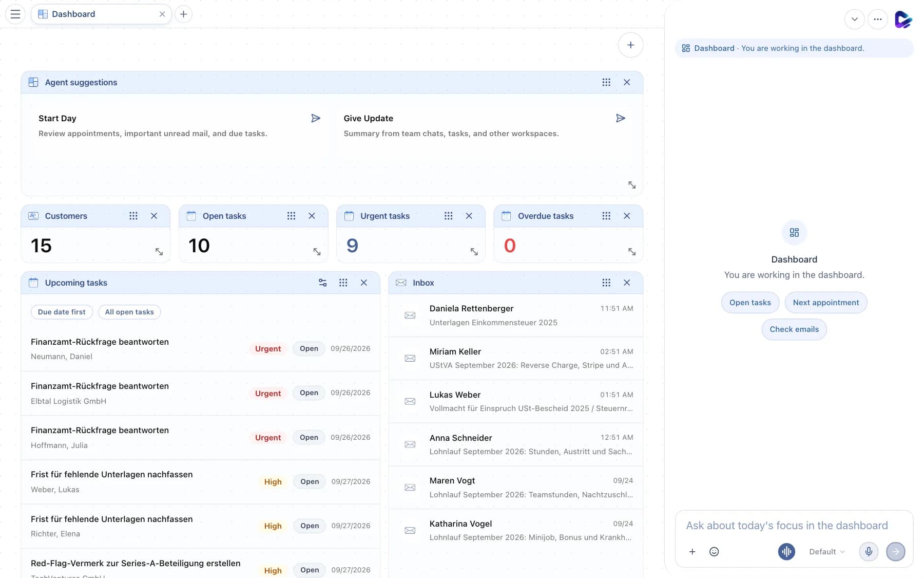924x578 pixels.
Task: Expand the Open tasks widget
Action: [x=317, y=251]
